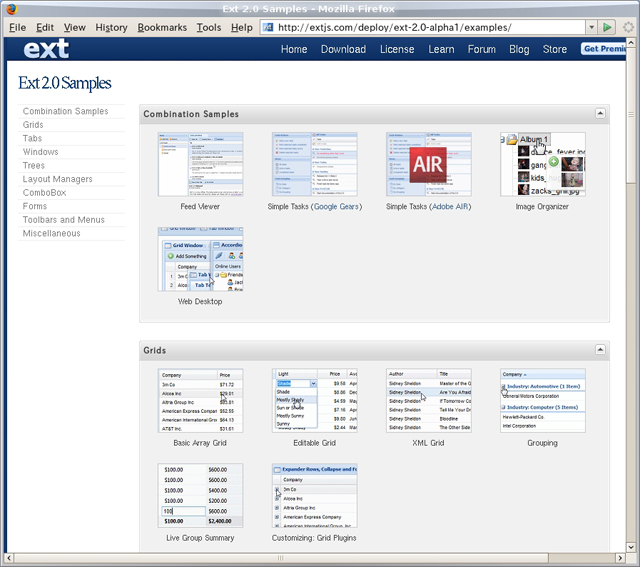Open the Tools menu
Image resolution: width=640 pixels, height=567 pixels.
[209, 27]
